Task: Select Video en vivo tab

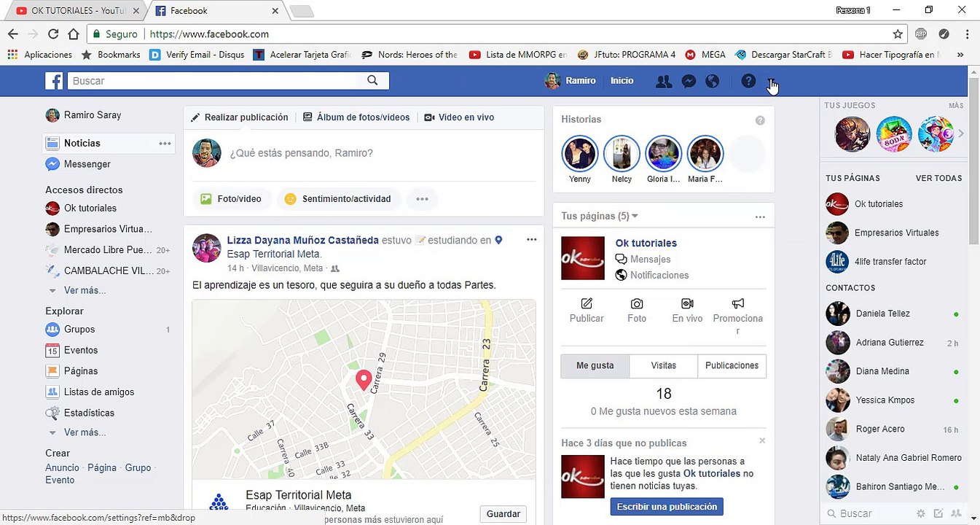Action: tap(459, 117)
